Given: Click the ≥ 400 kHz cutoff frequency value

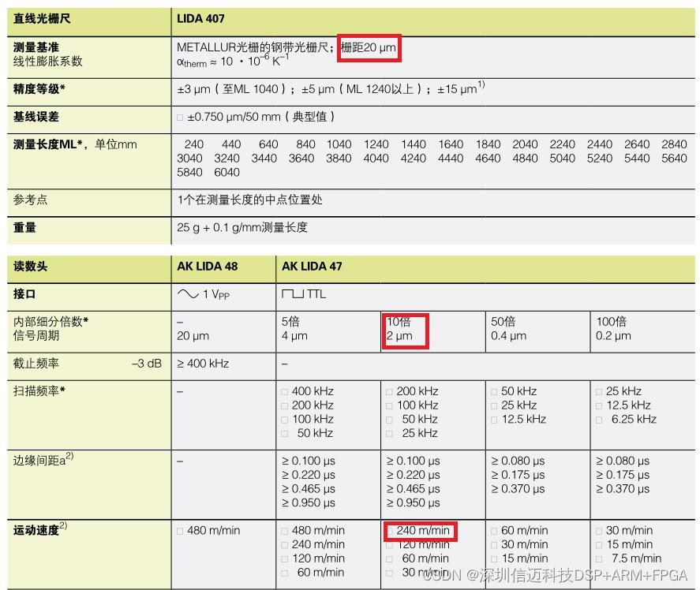Looking at the screenshot, I should pyautogui.click(x=203, y=364).
